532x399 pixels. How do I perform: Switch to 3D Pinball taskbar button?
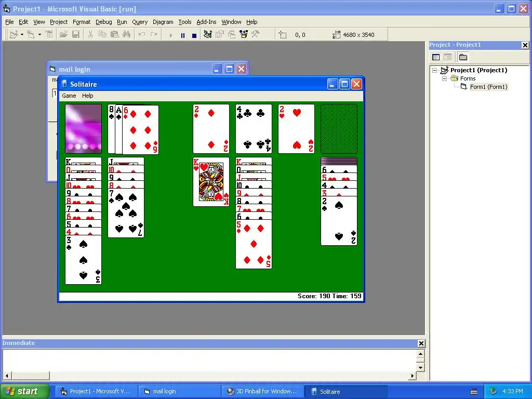point(262,391)
